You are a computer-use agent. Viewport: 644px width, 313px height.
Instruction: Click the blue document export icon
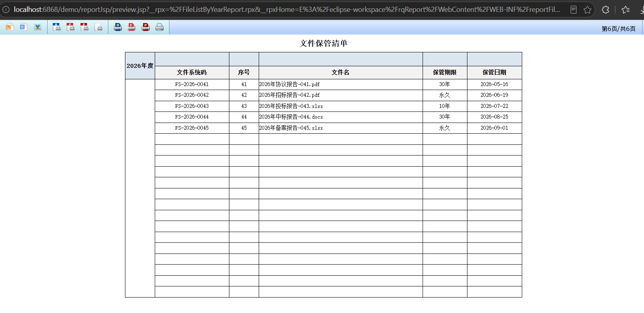pyautogui.click(x=24, y=27)
